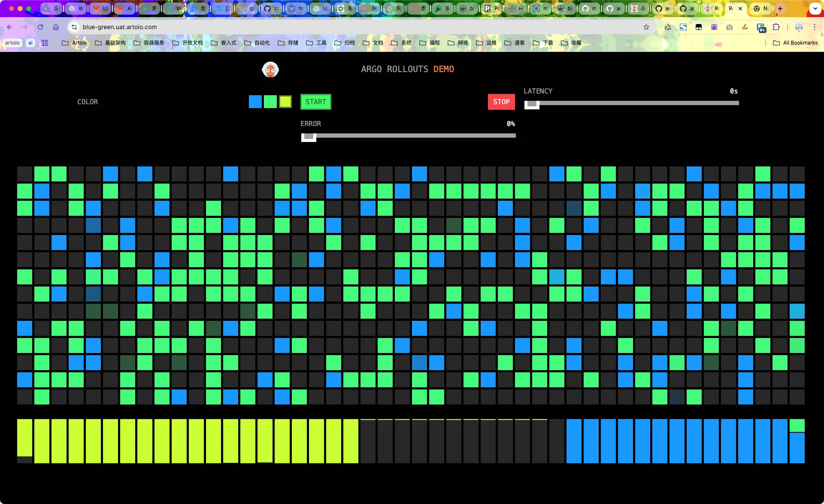
Task: Click the Argo octopus mascot logo
Action: pyautogui.click(x=270, y=69)
